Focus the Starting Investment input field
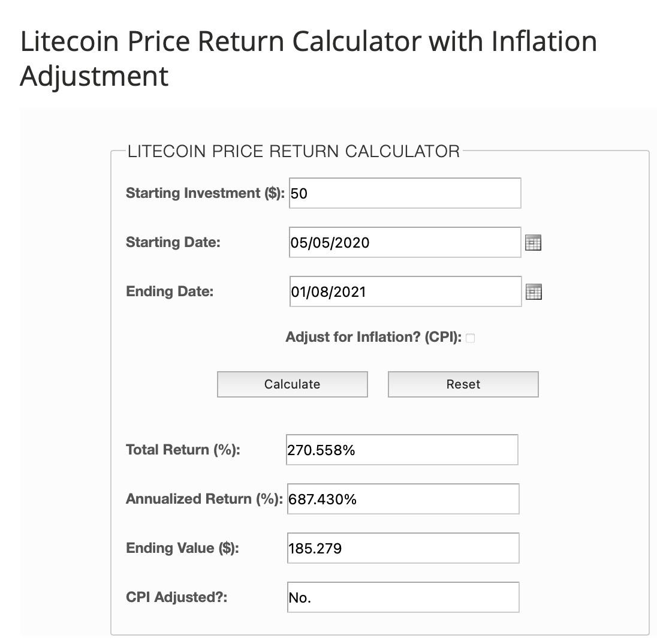The width and height of the screenshot is (657, 644). pyautogui.click(x=405, y=193)
